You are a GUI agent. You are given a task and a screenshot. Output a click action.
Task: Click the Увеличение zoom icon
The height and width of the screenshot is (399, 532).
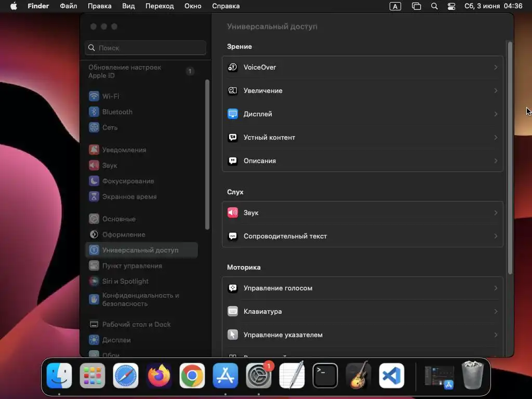[232, 90]
